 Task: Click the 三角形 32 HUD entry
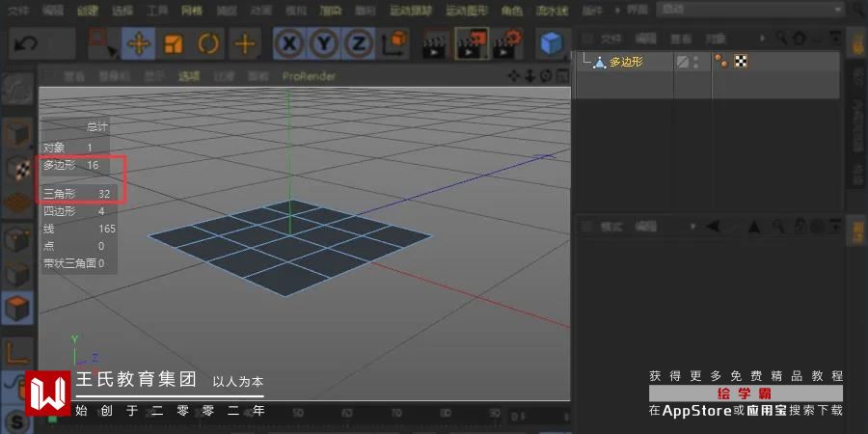pos(77,194)
